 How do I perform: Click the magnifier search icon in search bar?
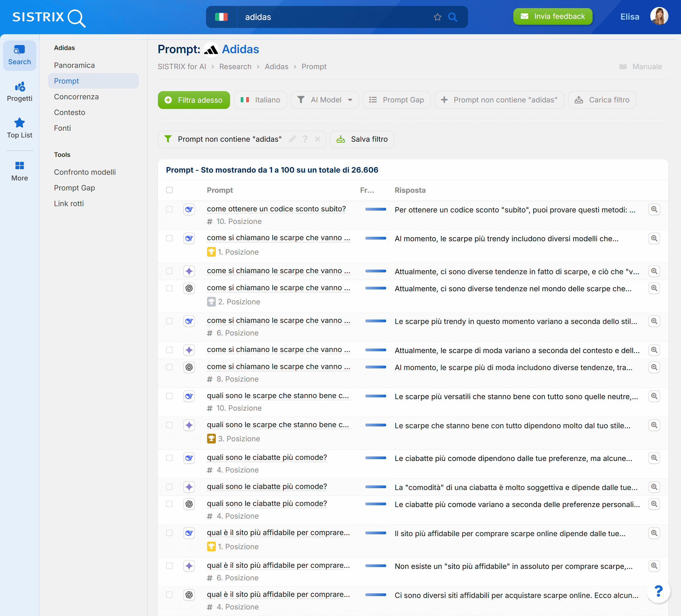coord(452,17)
